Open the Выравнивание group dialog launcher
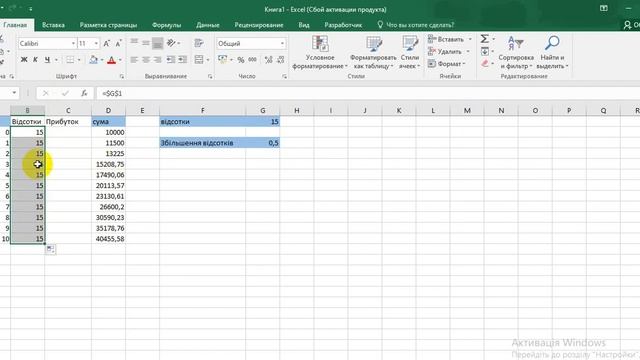The image size is (640, 360). click(210, 76)
